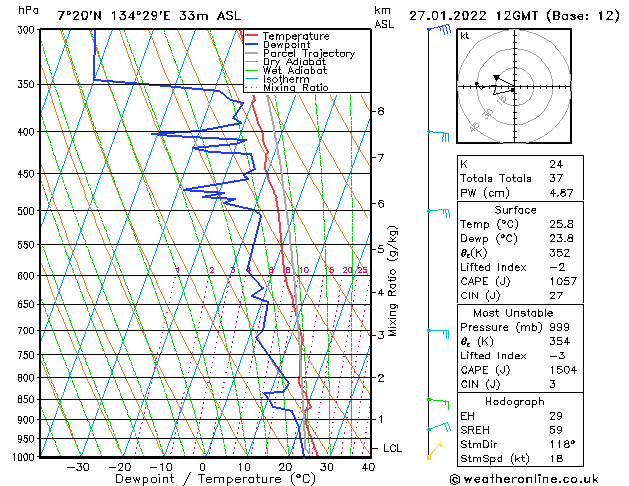Click the Pressure (mb) value 999

pyautogui.click(x=560, y=327)
